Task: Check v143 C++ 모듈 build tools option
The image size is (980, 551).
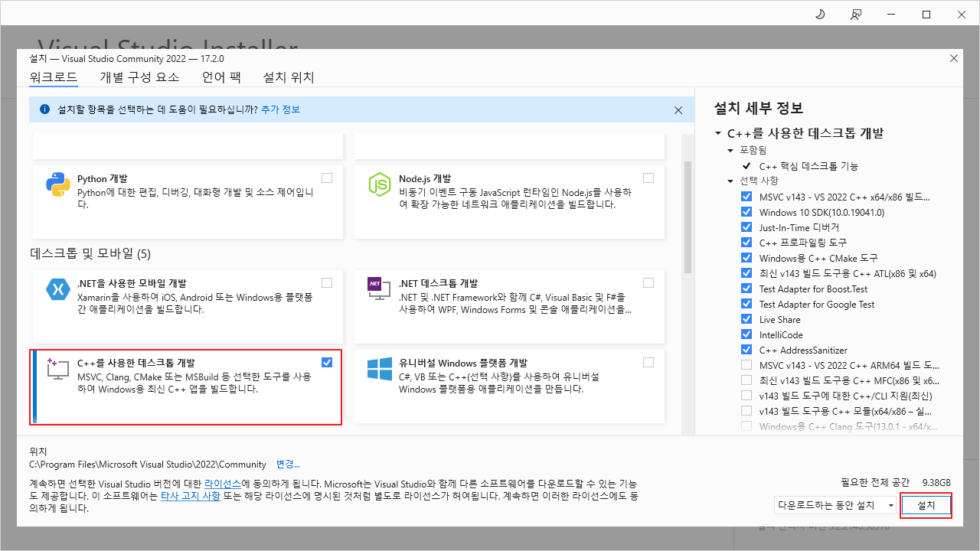Action: pyautogui.click(x=746, y=411)
